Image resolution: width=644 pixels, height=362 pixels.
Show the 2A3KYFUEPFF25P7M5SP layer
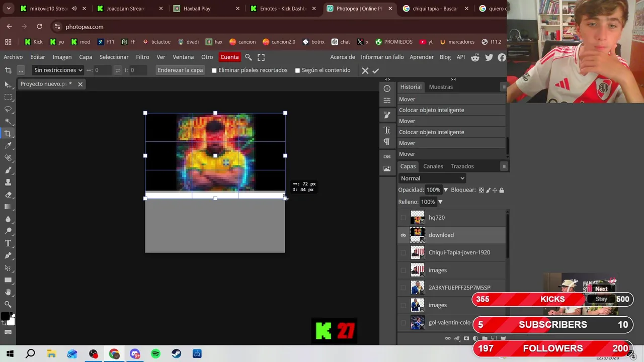click(x=403, y=288)
